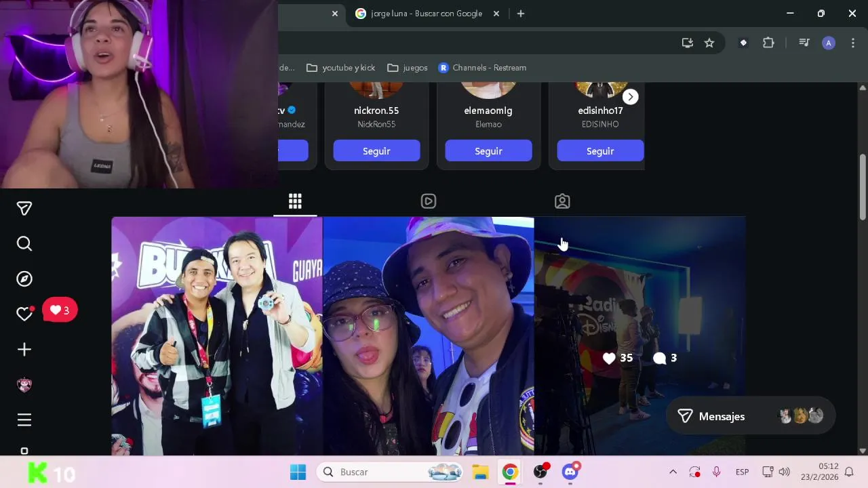Click the sync tray icon
This screenshot has width=868, height=488.
[x=694, y=472]
